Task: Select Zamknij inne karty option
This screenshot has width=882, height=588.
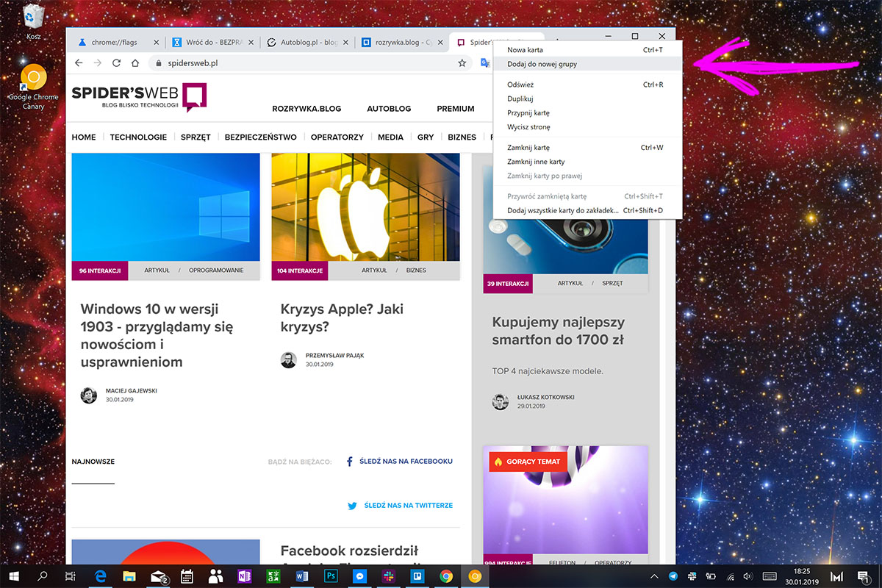Action: pyautogui.click(x=588, y=162)
